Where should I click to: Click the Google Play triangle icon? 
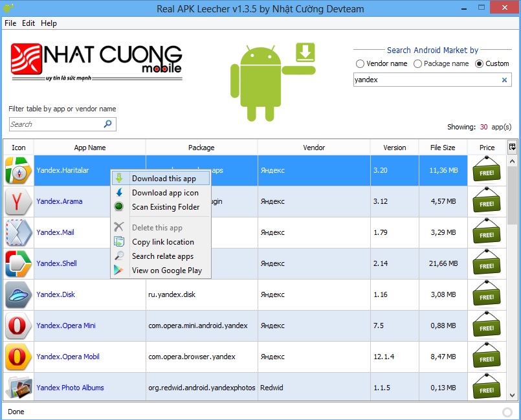pos(118,270)
